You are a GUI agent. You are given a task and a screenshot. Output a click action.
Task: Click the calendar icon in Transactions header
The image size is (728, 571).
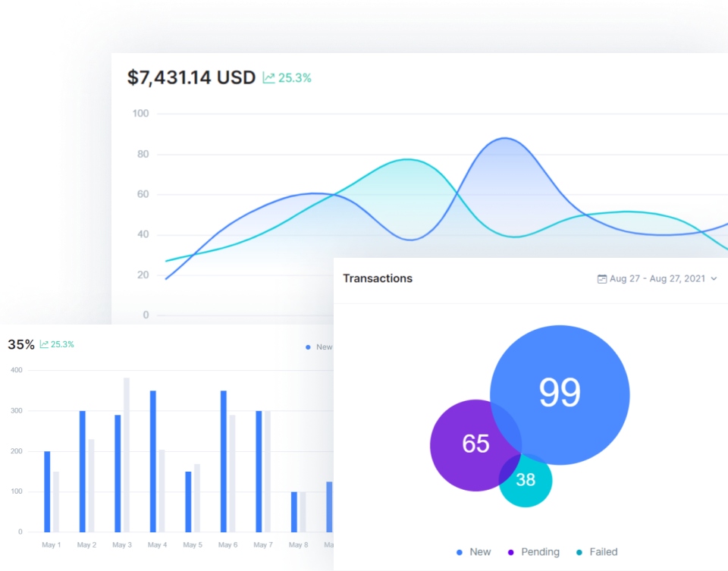pos(602,279)
